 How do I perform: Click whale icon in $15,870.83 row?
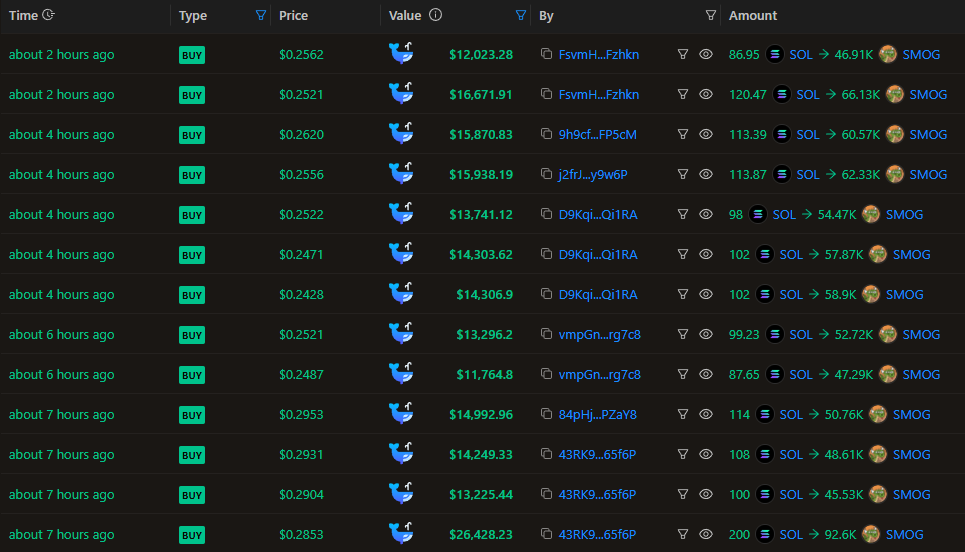[x=401, y=133]
